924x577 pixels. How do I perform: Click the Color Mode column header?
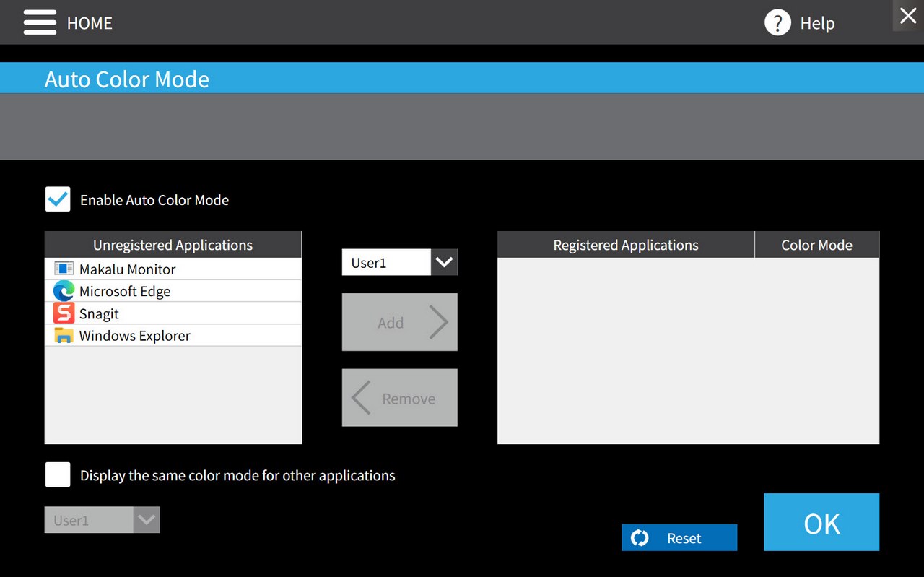[x=817, y=245]
